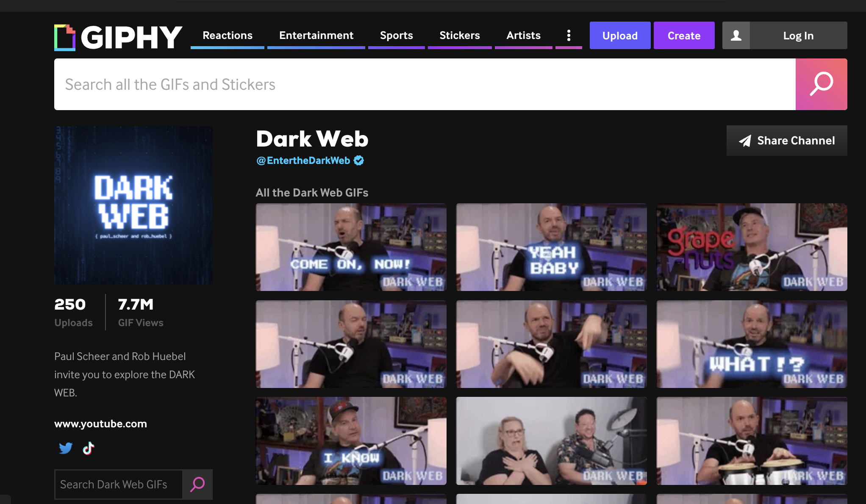
Task: Click the Log In button
Action: pyautogui.click(x=798, y=36)
